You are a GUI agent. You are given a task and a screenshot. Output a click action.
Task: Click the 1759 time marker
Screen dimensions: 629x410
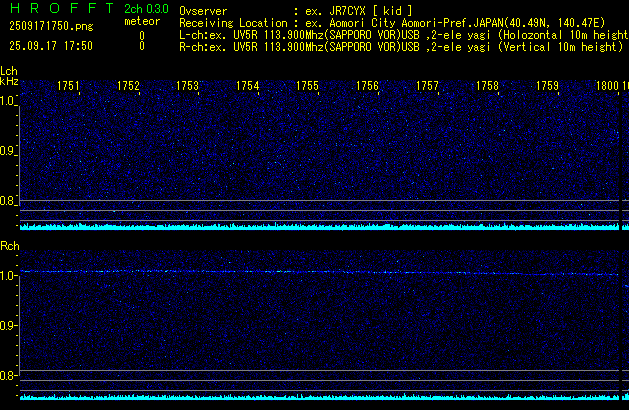(547, 86)
